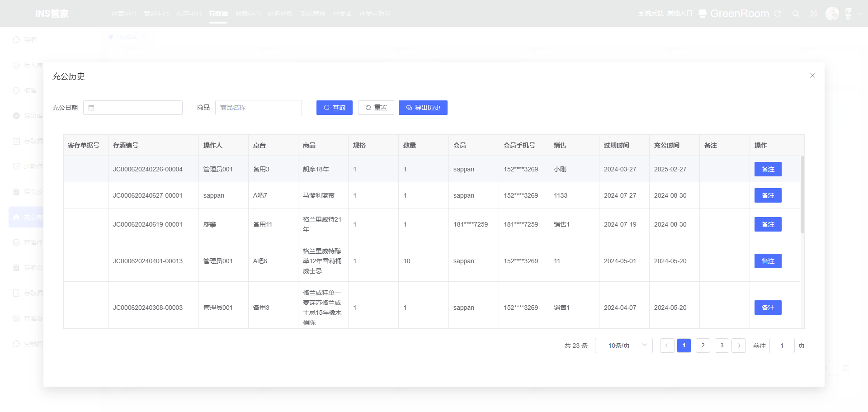Viewport: 868px width, 412px height.
Task: Open the 库存中心 top menu
Action: [189, 14]
